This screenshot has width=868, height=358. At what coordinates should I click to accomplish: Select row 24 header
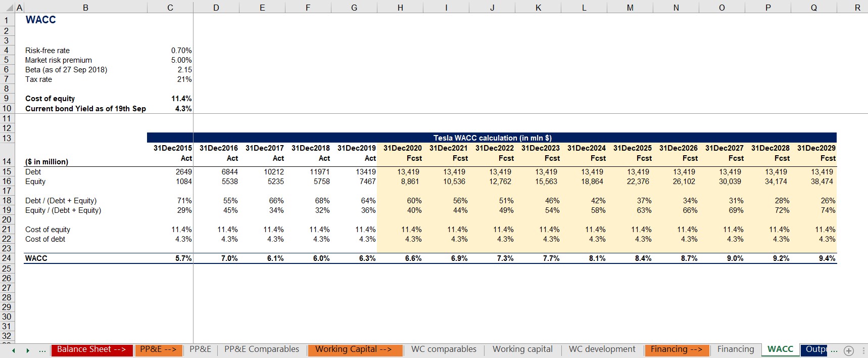(x=7, y=258)
